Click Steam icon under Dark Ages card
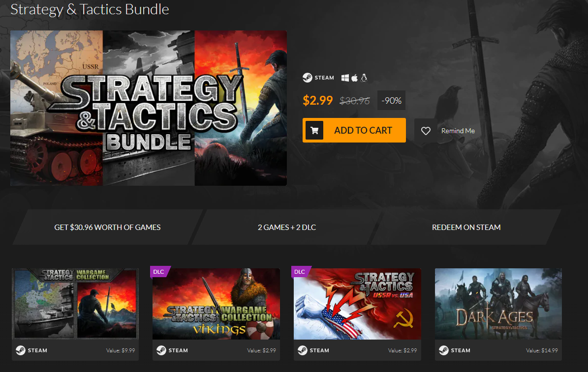Image resolution: width=588 pixels, height=372 pixels. pos(444,350)
